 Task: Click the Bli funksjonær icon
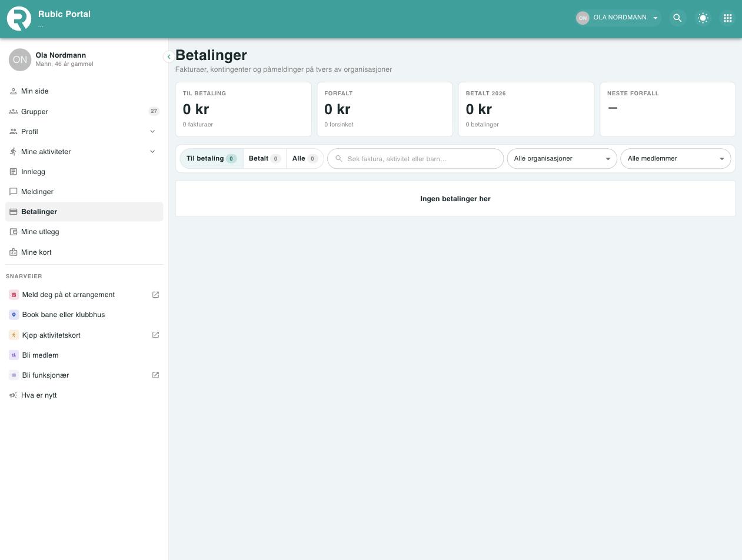pos(14,375)
